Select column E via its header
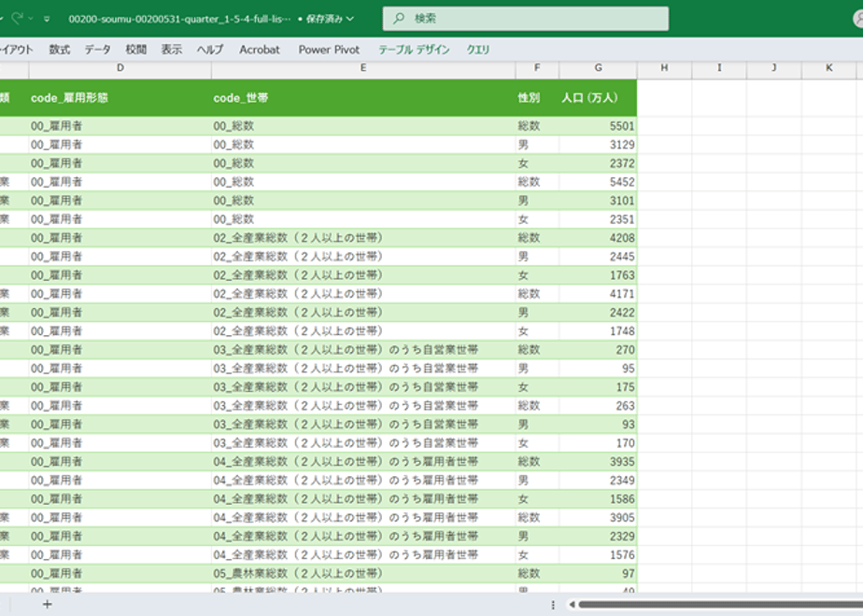The height and width of the screenshot is (616, 863). coord(363,68)
